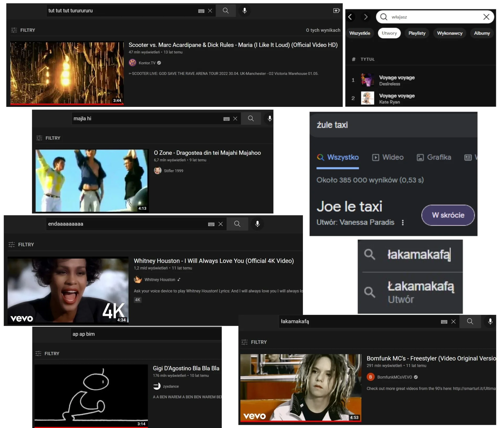Clear the YouTube 'łakamakafą' search text
Image resolution: width=504 pixels, height=428 pixels.
(x=453, y=322)
